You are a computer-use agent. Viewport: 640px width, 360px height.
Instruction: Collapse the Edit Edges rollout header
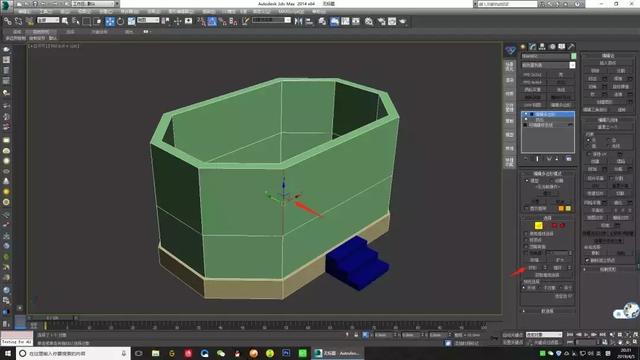[608, 56]
